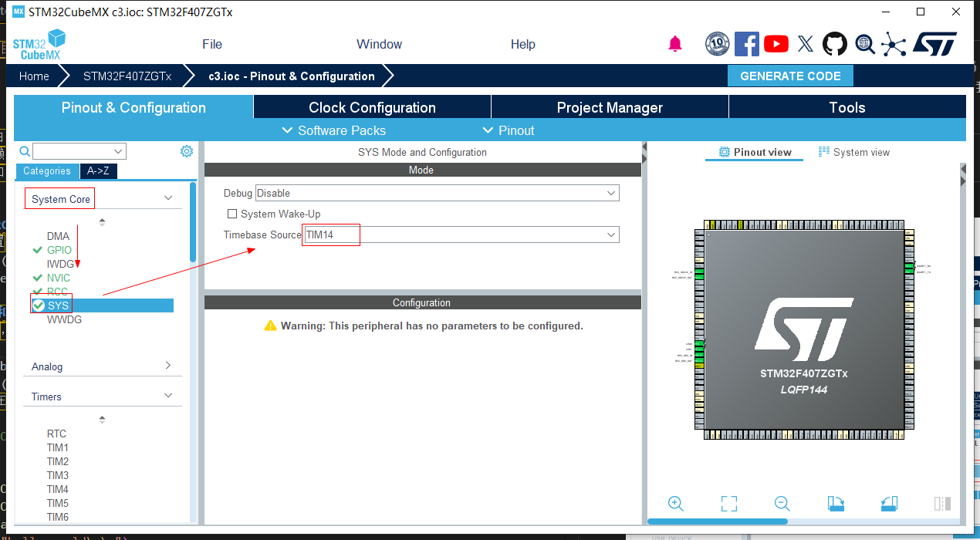
Task: Zoom out on the pinout view
Action: click(x=782, y=503)
